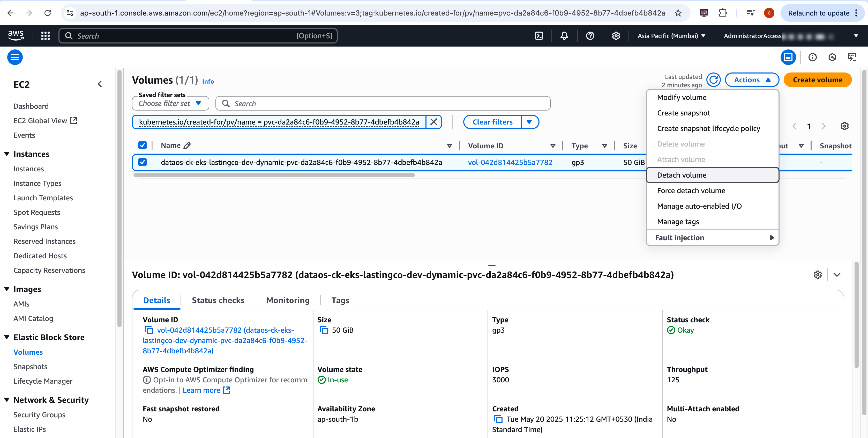Open Chrome media control icon
The width and height of the screenshot is (868, 438).
(x=750, y=13)
